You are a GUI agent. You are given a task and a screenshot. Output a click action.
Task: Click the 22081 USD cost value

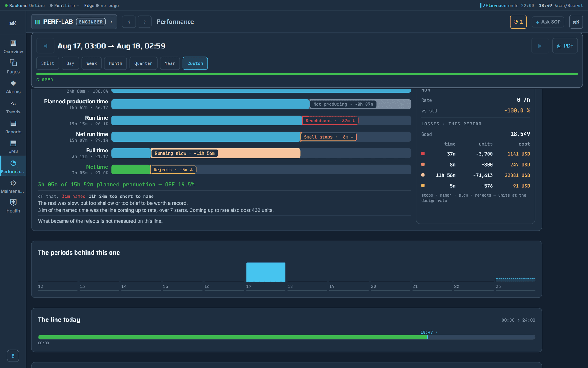click(517, 175)
